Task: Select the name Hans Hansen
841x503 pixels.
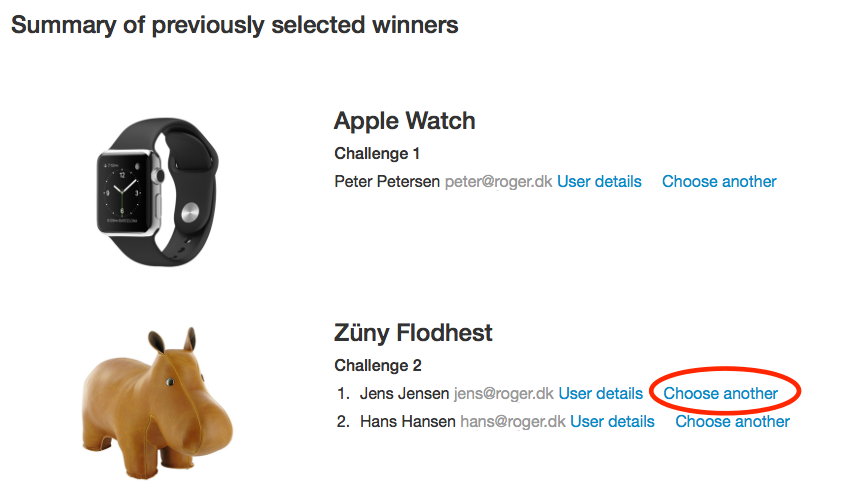Action: coord(407,421)
